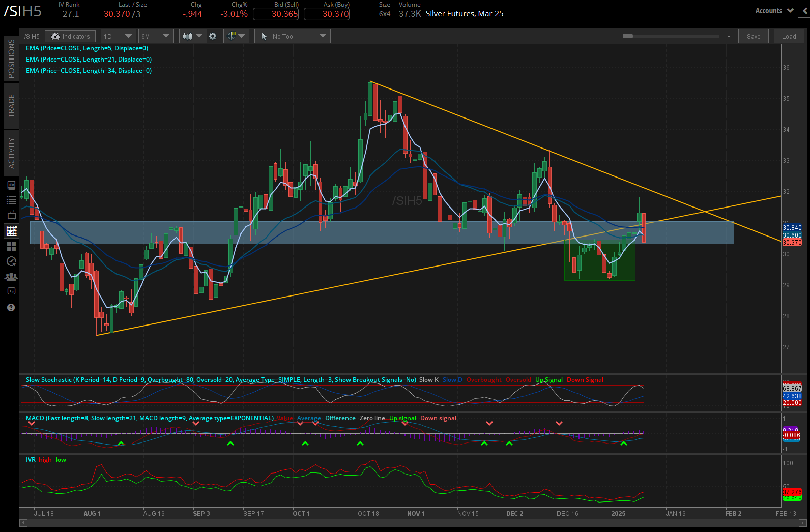810x532 pixels.
Task: Open the Indicators panel
Action: 70,36
